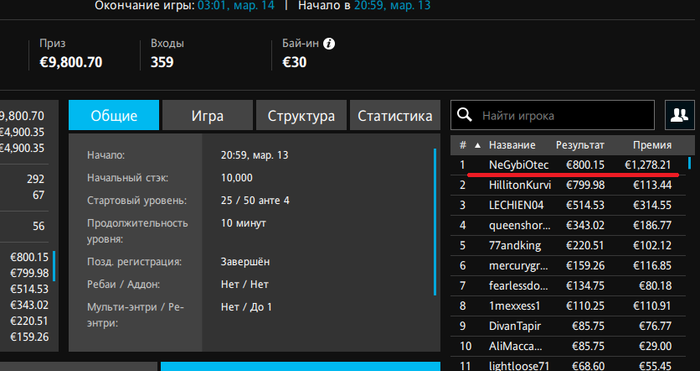Click the €80.18 bounty value
The image size is (700, 371).
[655, 286]
